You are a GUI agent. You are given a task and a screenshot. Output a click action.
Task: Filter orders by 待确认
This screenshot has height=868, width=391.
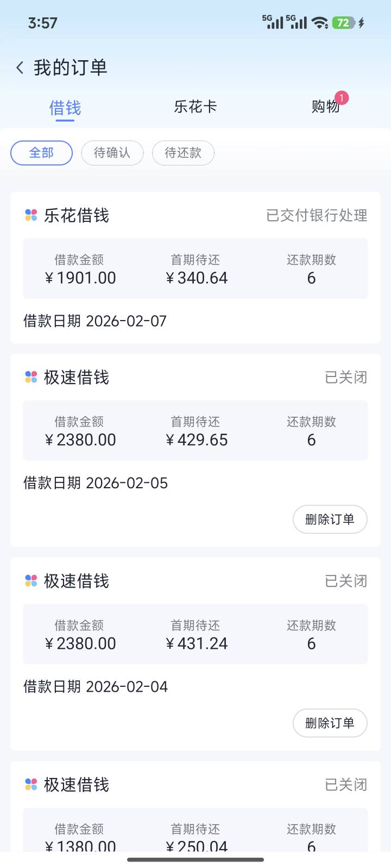pyautogui.click(x=112, y=153)
